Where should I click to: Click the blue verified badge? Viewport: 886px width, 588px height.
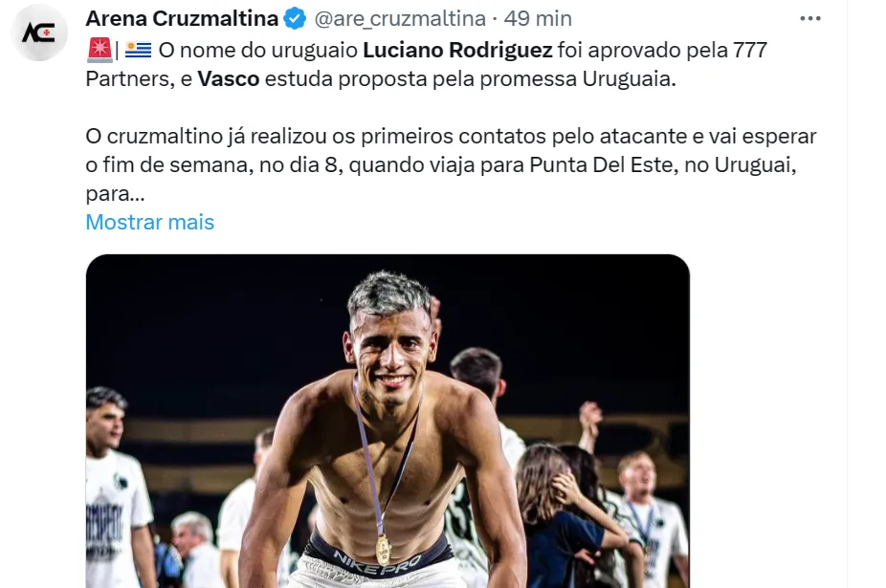click(297, 18)
